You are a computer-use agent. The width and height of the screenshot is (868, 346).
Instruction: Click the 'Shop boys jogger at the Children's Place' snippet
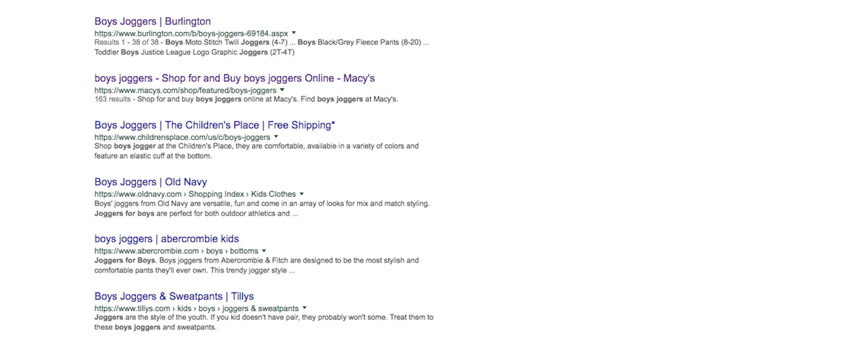(256, 146)
